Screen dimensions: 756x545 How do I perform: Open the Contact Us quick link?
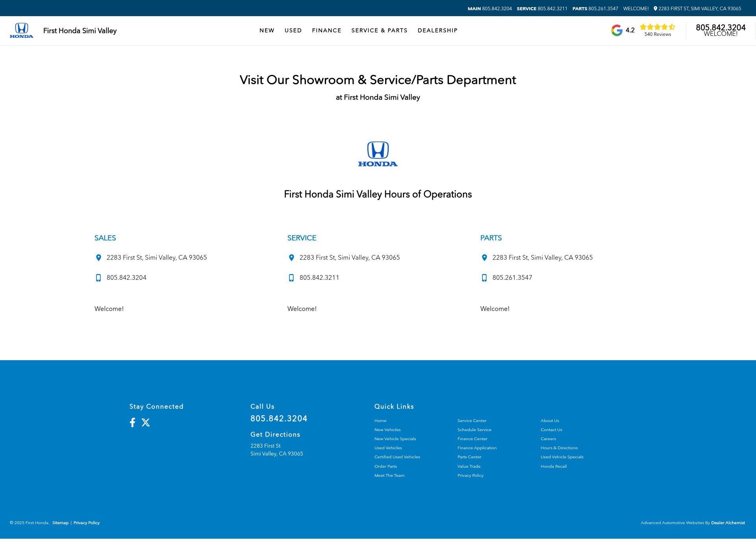coord(551,430)
